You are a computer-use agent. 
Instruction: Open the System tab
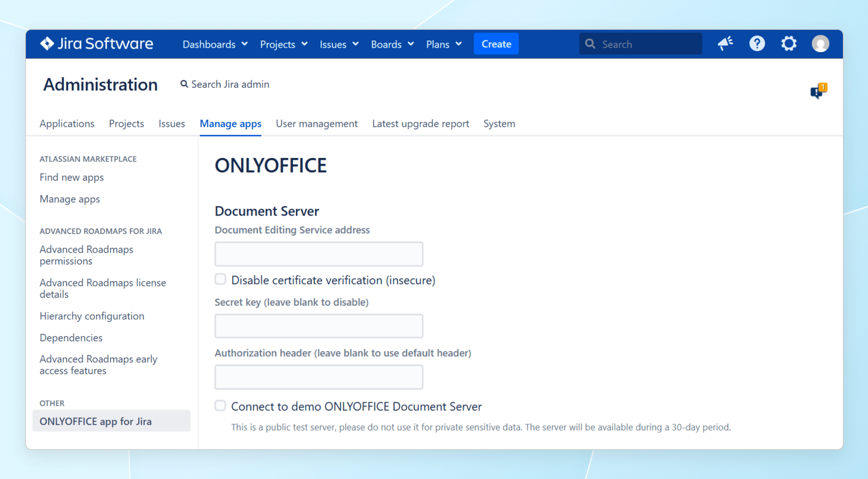(x=499, y=123)
